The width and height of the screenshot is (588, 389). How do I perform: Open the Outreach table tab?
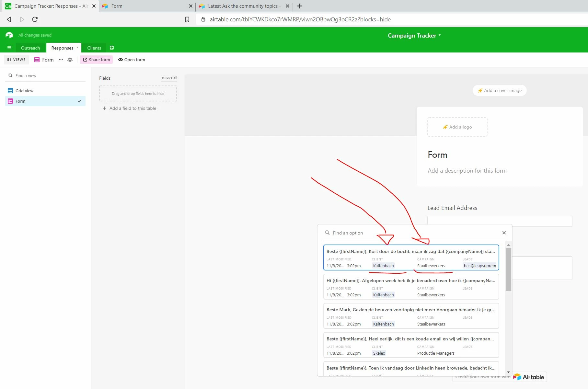point(30,48)
